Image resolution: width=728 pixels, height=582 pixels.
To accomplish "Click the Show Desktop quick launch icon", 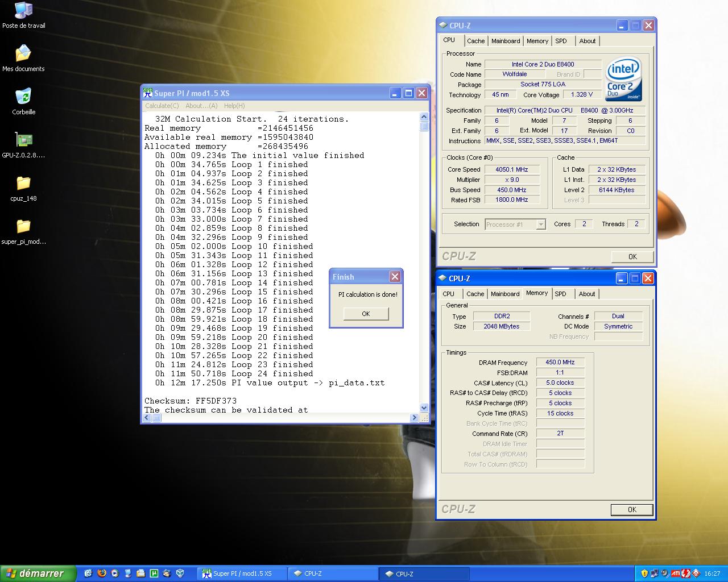I will [128, 573].
